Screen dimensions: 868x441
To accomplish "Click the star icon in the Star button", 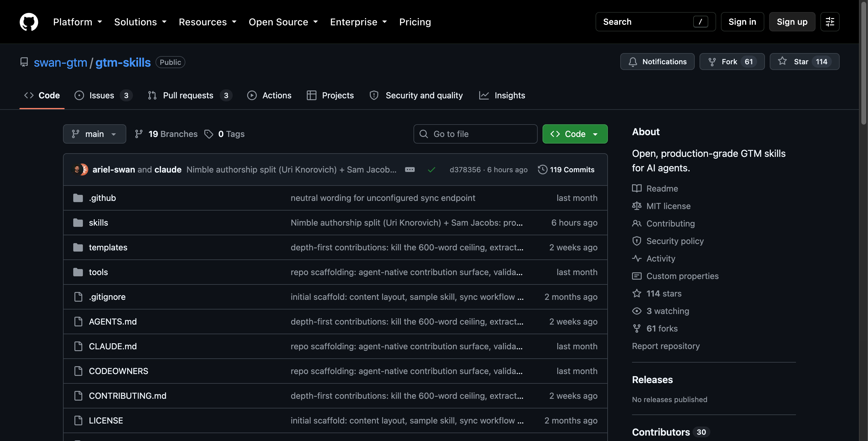I will click(782, 61).
